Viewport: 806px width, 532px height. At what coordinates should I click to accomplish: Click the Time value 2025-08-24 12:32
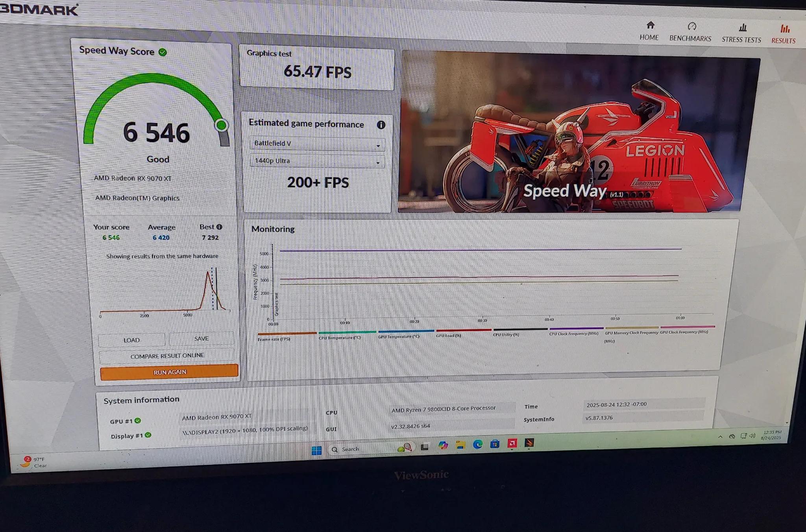616,405
